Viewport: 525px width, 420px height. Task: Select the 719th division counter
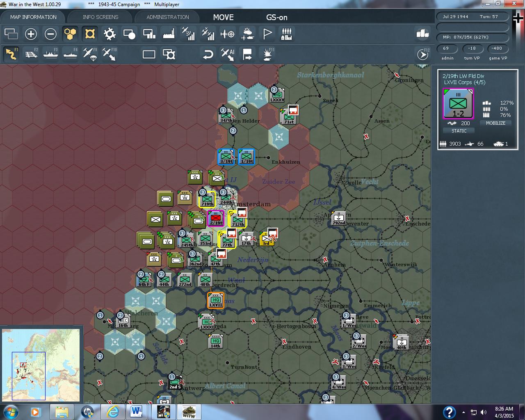point(207,199)
